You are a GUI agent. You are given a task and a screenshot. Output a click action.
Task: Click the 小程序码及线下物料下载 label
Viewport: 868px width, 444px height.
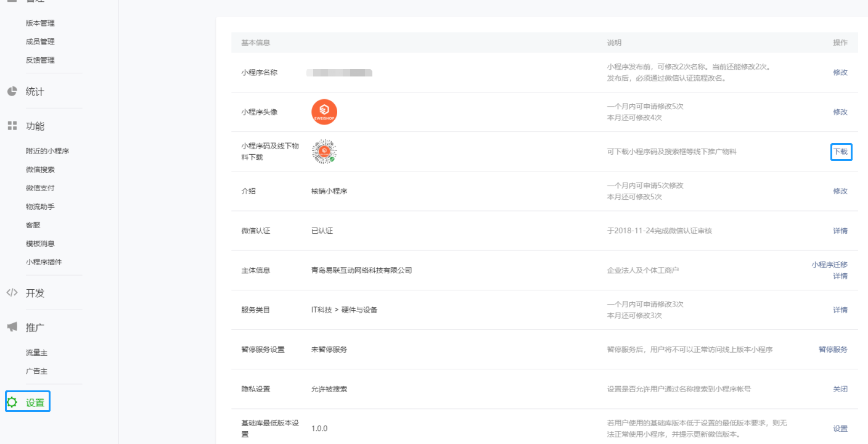click(x=270, y=152)
